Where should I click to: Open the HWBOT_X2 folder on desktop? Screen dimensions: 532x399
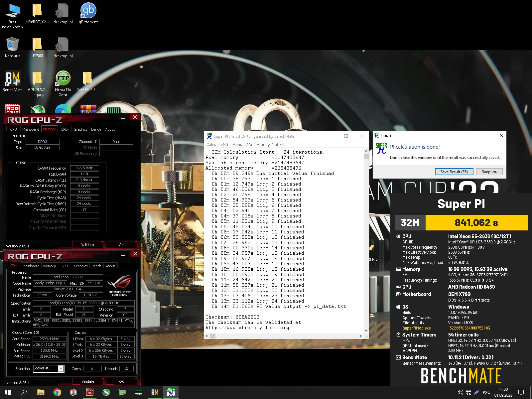(x=37, y=14)
